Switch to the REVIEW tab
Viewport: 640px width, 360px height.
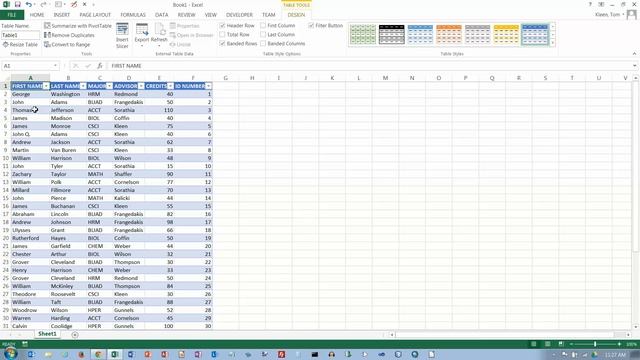[x=186, y=15]
